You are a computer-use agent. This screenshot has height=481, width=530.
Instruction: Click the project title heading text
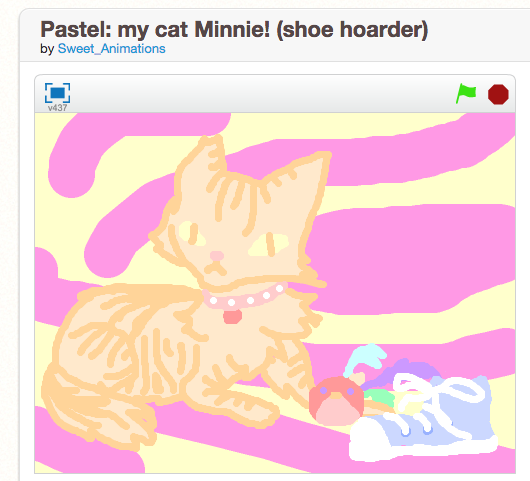[234, 30]
